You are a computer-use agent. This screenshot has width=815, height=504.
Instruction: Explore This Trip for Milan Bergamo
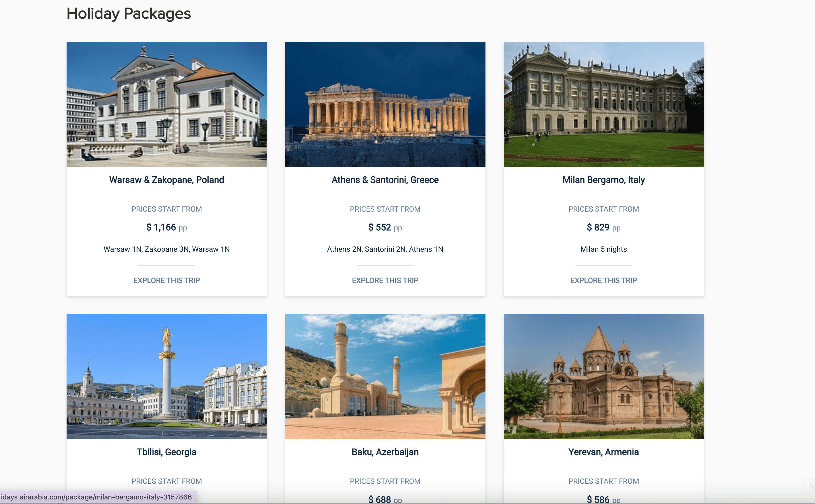[603, 280]
